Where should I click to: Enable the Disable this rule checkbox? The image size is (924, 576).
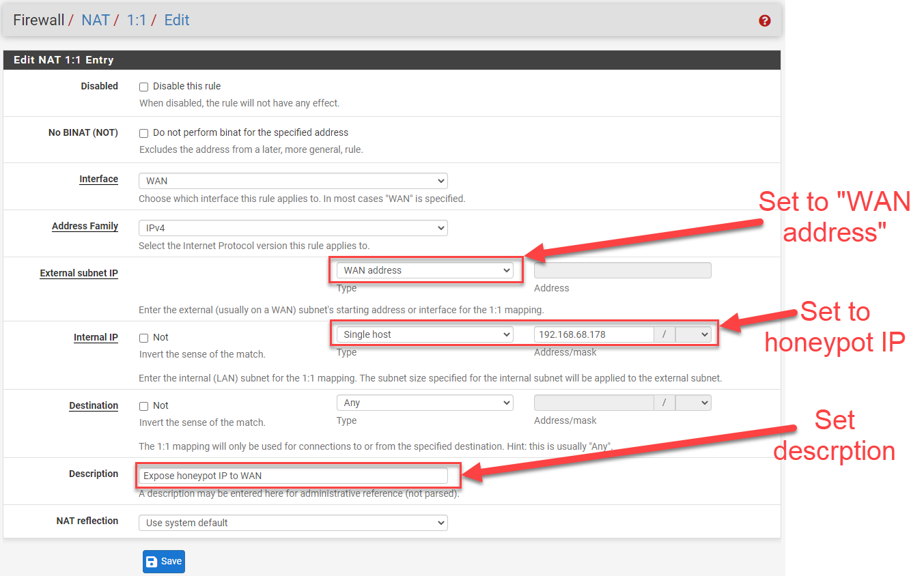[x=143, y=87]
